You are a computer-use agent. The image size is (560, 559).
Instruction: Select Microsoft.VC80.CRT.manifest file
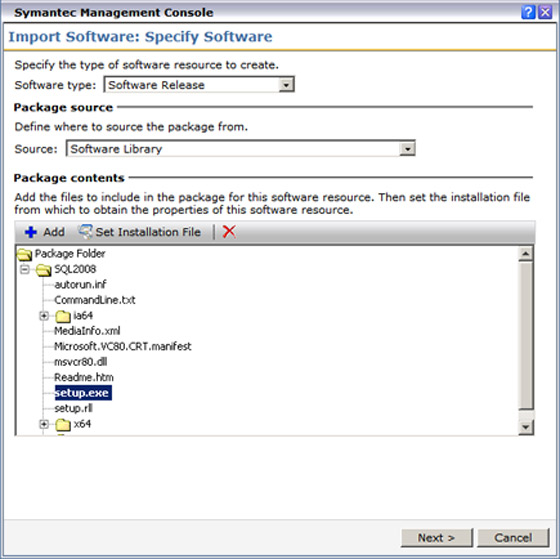tap(122, 346)
